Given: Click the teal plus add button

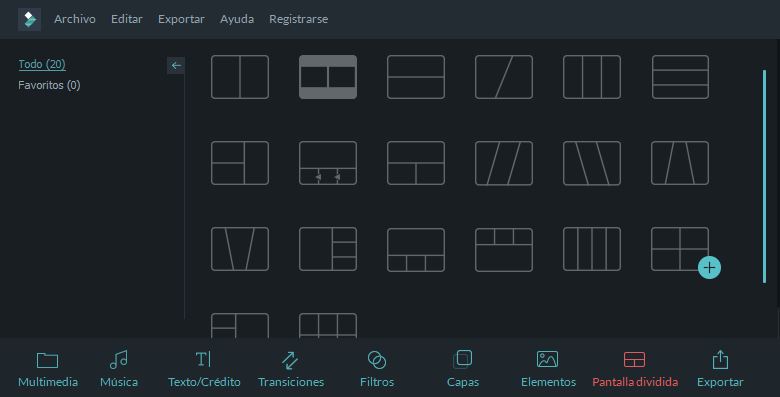Looking at the screenshot, I should click(x=709, y=268).
